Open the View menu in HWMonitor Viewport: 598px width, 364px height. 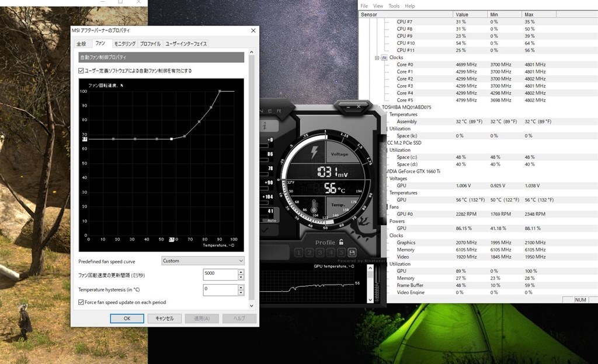378,6
